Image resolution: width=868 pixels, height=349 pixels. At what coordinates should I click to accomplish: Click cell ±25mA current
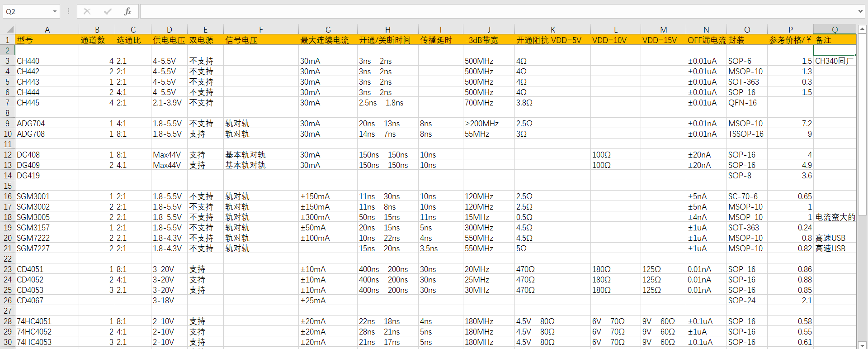(x=328, y=300)
